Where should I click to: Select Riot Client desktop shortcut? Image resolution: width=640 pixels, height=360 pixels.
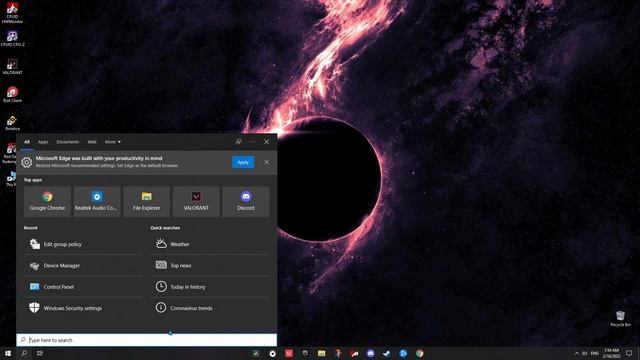click(x=12, y=94)
